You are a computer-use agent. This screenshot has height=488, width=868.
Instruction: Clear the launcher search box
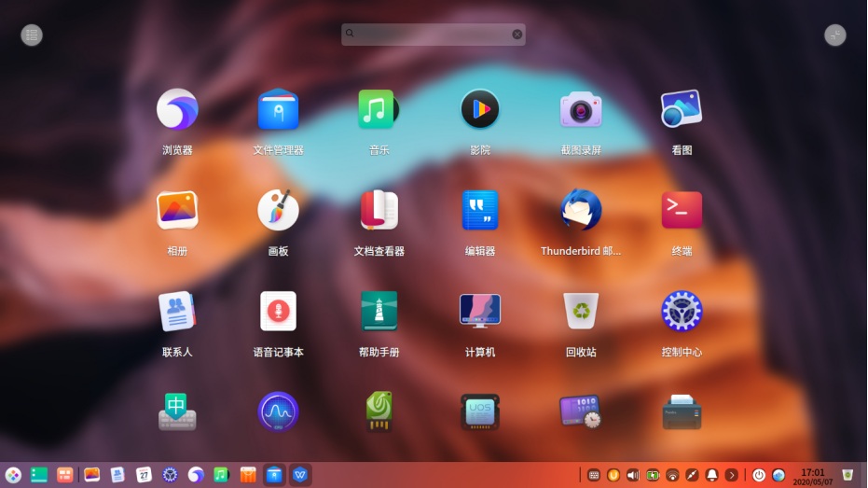tap(517, 34)
